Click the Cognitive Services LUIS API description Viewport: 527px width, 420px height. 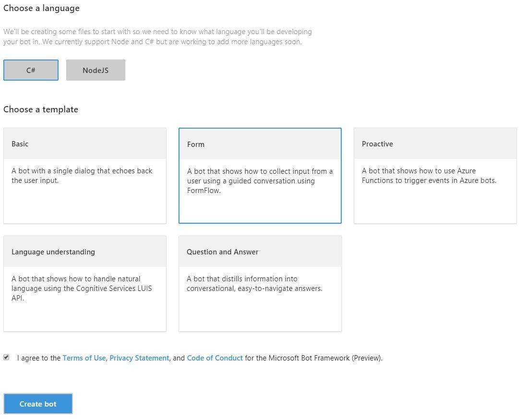pyautogui.click(x=82, y=288)
